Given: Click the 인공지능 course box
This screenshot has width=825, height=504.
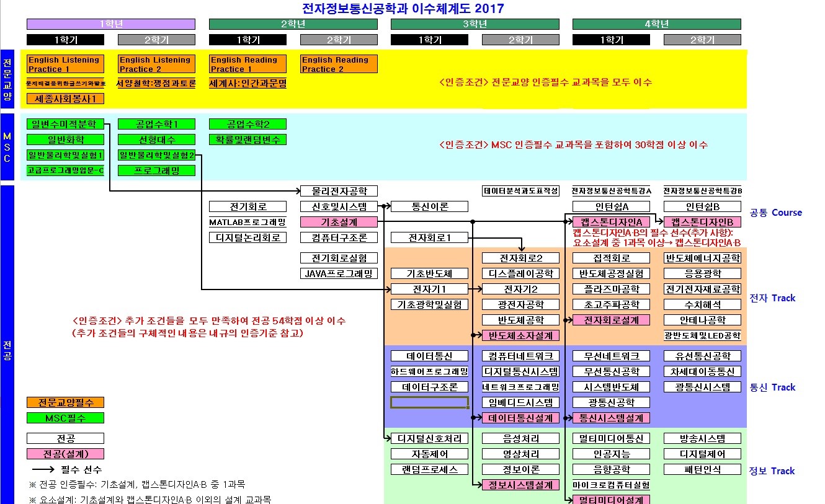Looking at the screenshot, I should click(611, 454).
